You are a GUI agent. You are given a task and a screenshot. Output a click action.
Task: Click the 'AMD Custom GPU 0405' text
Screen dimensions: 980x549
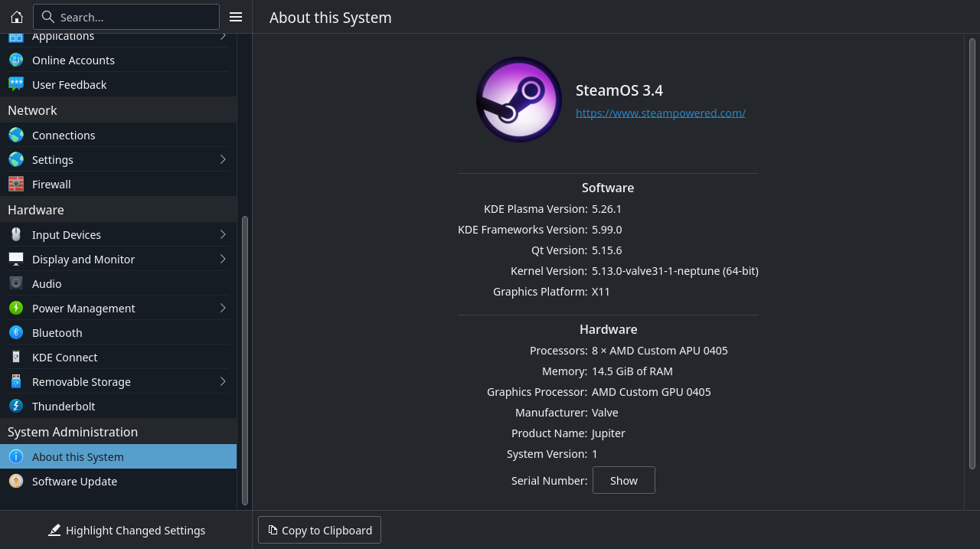pos(652,391)
